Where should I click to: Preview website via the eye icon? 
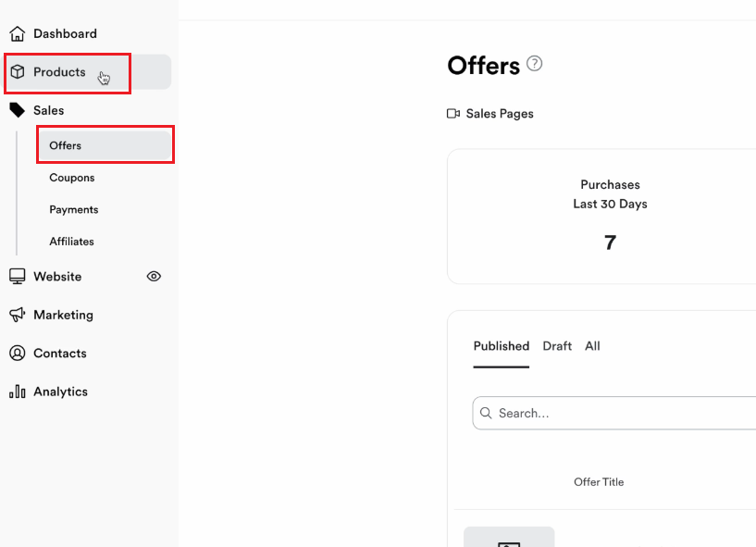point(154,277)
